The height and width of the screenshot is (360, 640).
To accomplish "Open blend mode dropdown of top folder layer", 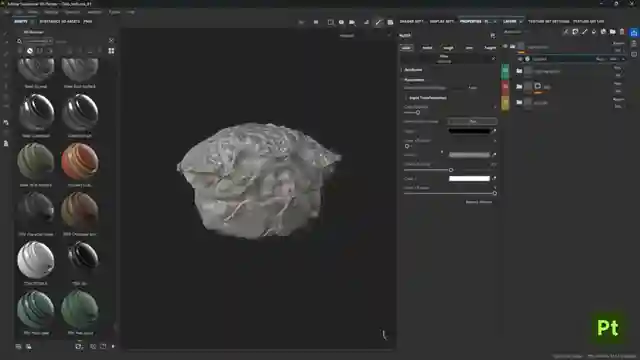I will (619, 43).
